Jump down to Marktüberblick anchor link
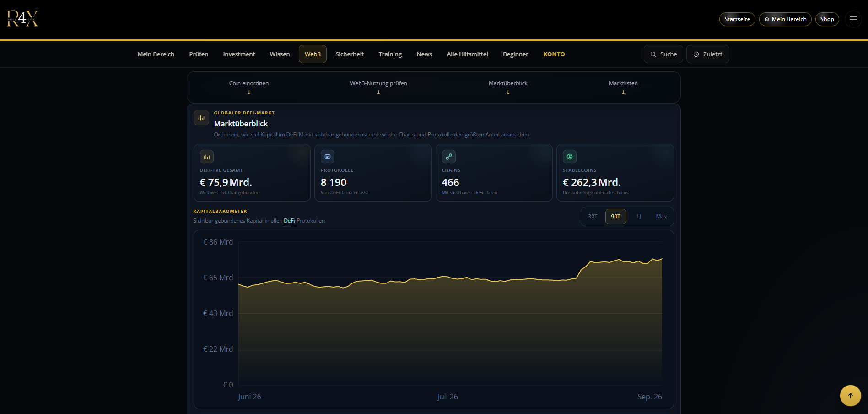868x414 pixels. pyautogui.click(x=508, y=87)
